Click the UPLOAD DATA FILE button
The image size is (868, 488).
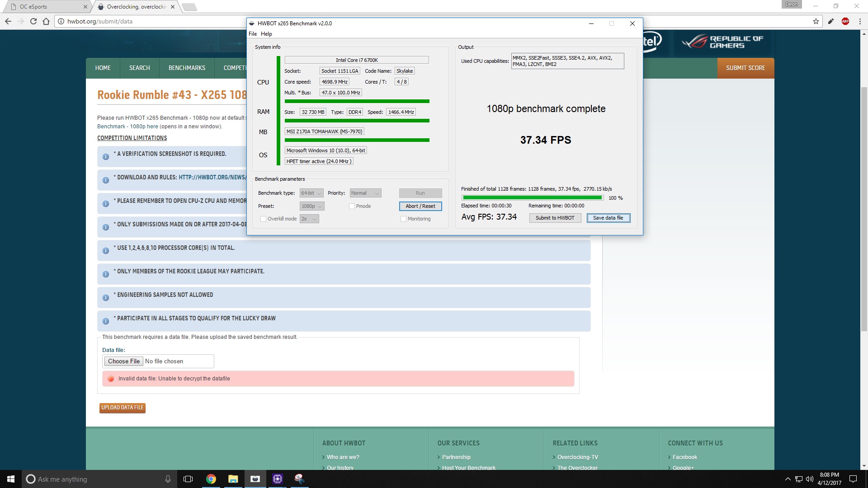(123, 408)
